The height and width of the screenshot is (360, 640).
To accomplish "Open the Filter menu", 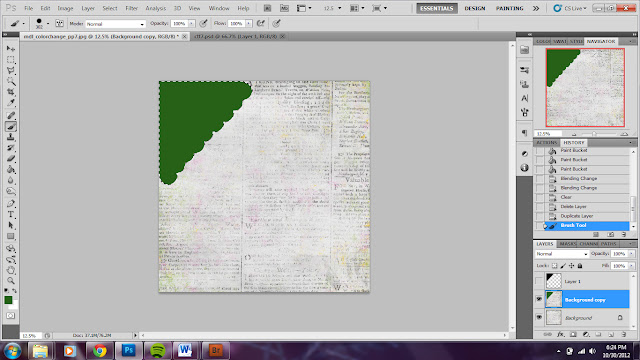I will (x=131, y=8).
